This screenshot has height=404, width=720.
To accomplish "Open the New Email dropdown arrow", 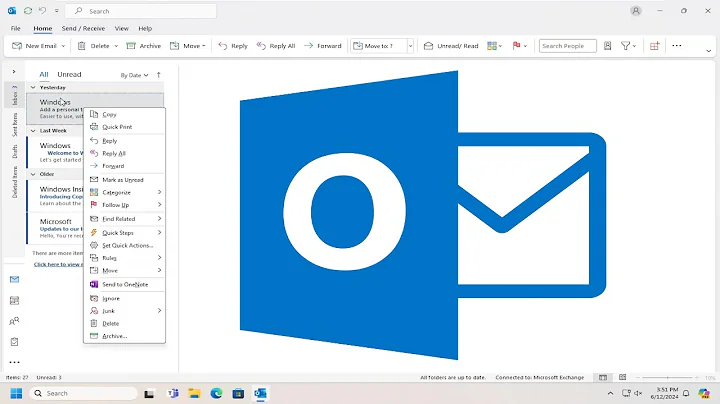I will 63,46.
